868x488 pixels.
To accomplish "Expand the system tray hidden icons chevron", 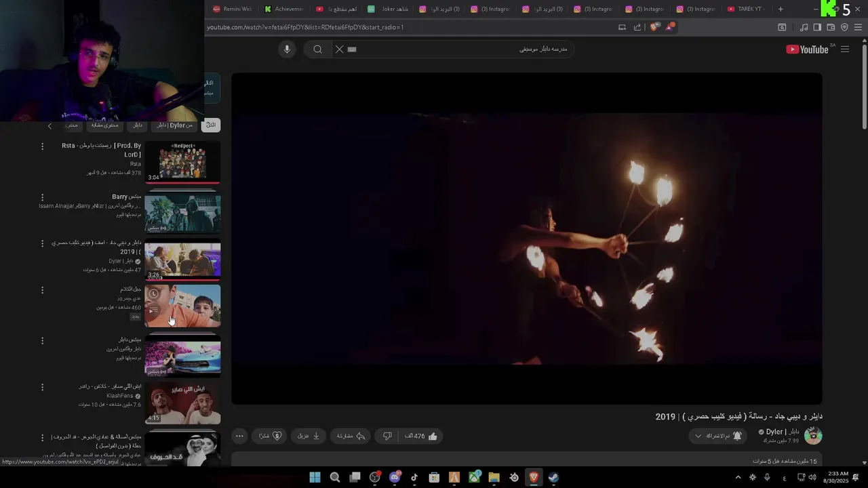I will pos(738,477).
